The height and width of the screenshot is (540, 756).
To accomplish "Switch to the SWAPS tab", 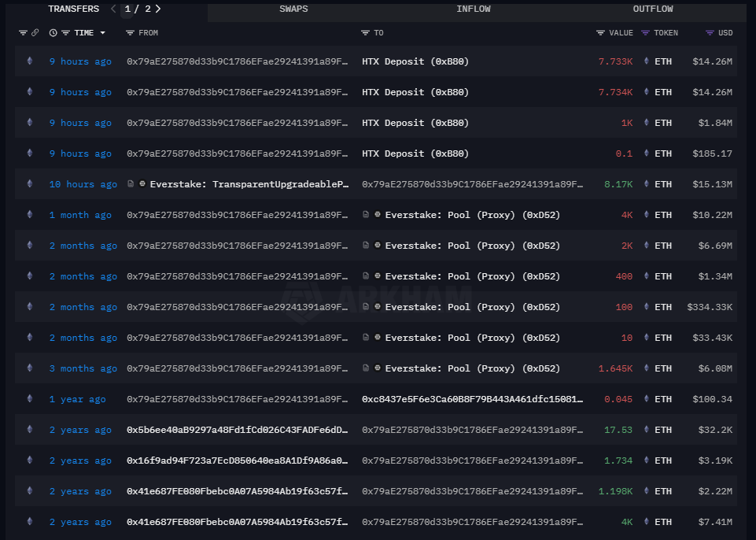I will click(x=293, y=9).
